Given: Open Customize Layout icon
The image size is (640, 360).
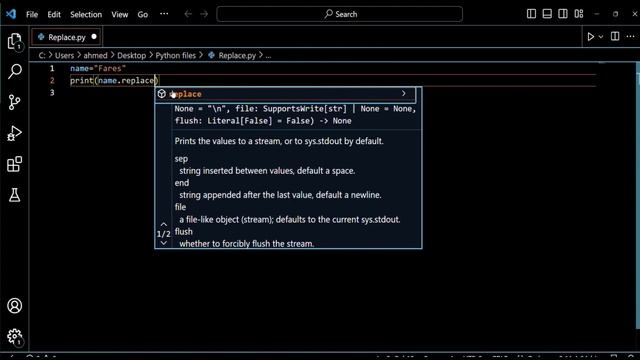Looking at the screenshot, I should tap(579, 14).
